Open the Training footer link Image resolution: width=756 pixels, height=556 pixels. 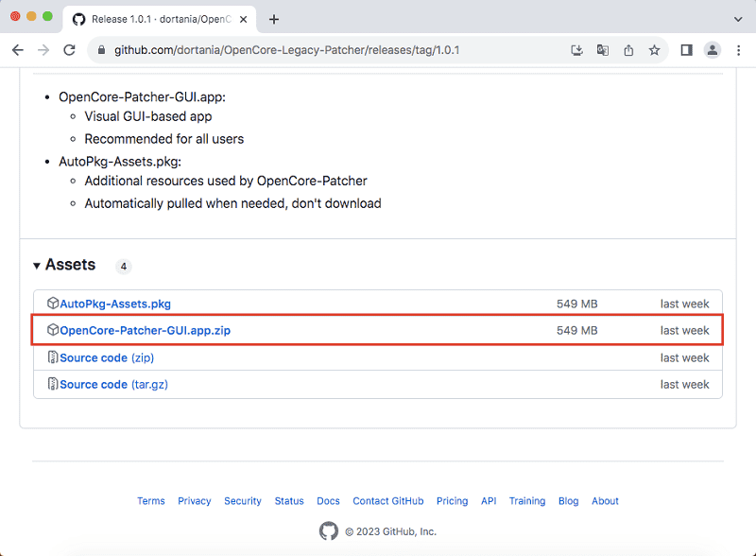tap(527, 501)
